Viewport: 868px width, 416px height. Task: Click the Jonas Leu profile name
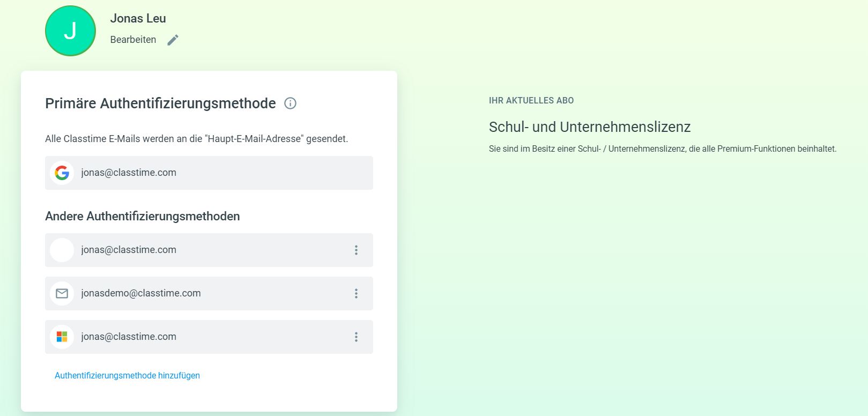138,18
